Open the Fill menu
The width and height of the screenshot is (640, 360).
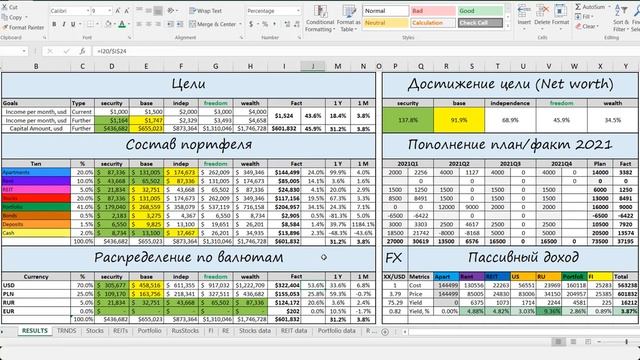click(584, 17)
